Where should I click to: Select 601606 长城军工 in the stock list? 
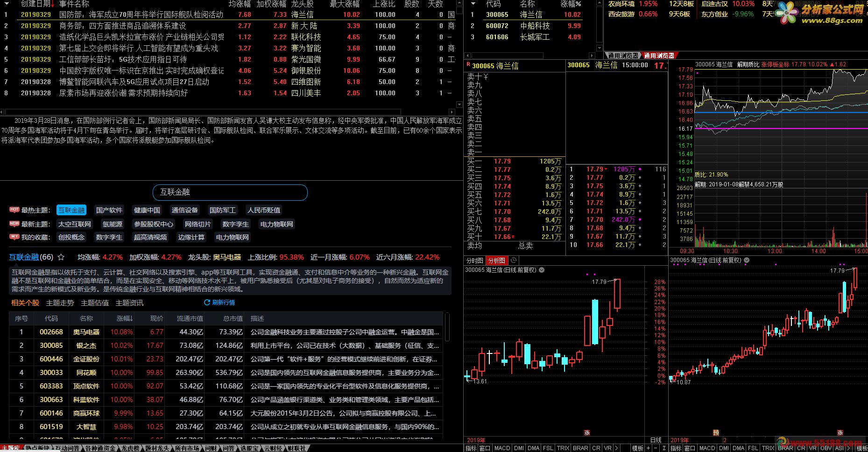(525, 37)
